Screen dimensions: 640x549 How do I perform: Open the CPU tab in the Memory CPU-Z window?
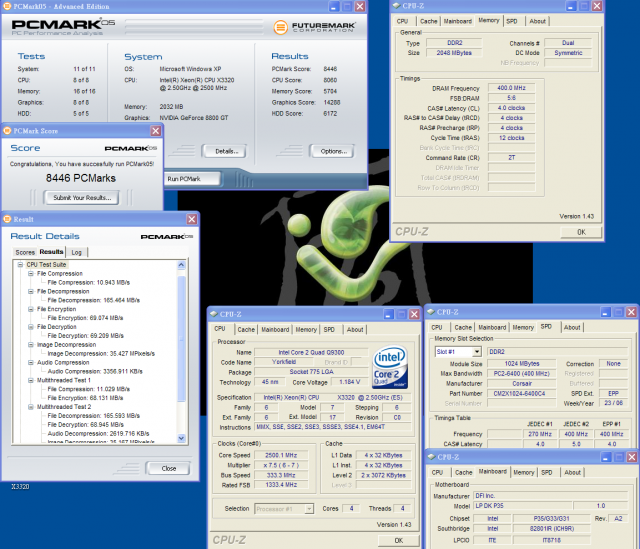click(x=402, y=21)
